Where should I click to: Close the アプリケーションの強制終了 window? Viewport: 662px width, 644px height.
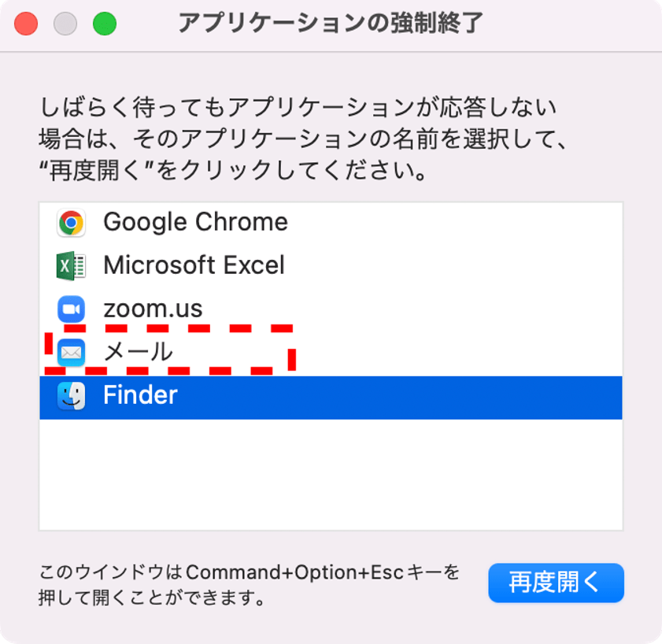[26, 24]
